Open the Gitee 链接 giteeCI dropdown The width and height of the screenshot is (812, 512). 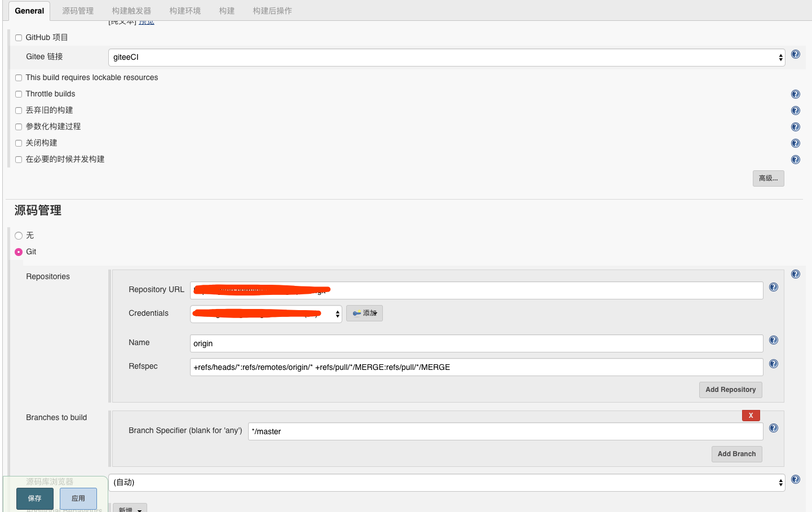tap(446, 58)
